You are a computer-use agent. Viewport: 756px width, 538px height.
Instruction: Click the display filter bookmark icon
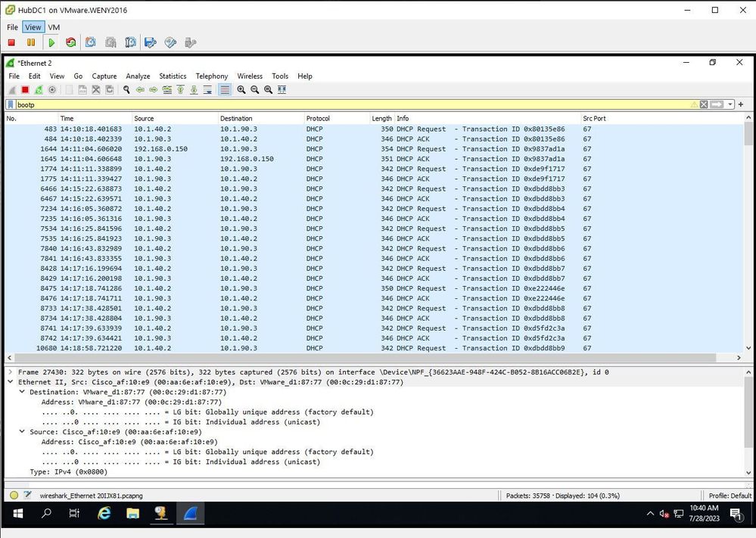pos(11,104)
